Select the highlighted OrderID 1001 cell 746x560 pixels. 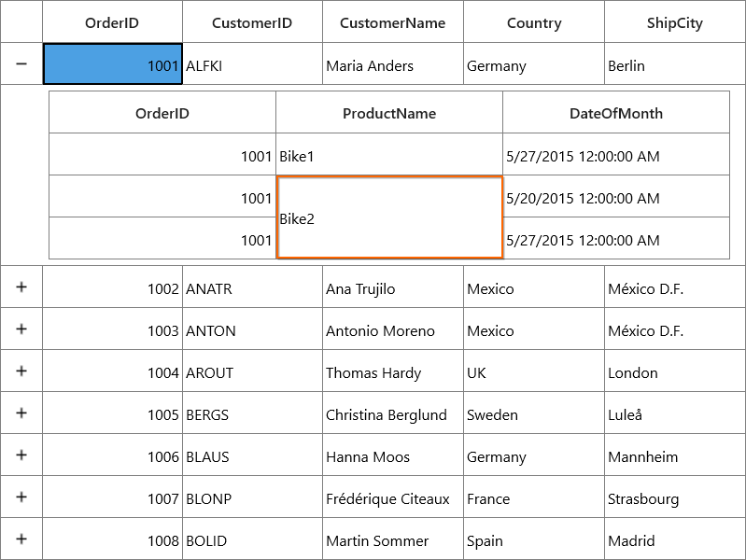[x=113, y=64]
